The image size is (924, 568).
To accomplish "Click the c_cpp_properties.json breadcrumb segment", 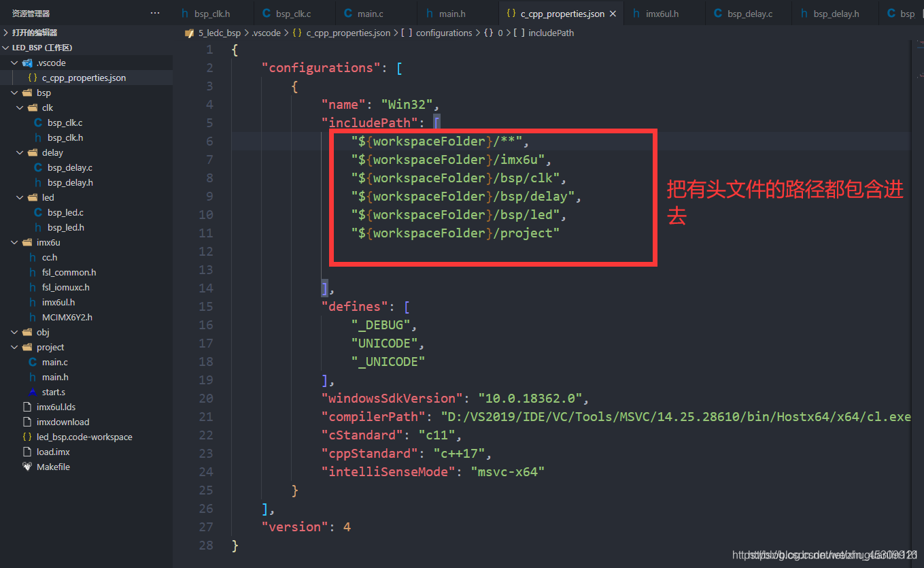I will pos(349,33).
